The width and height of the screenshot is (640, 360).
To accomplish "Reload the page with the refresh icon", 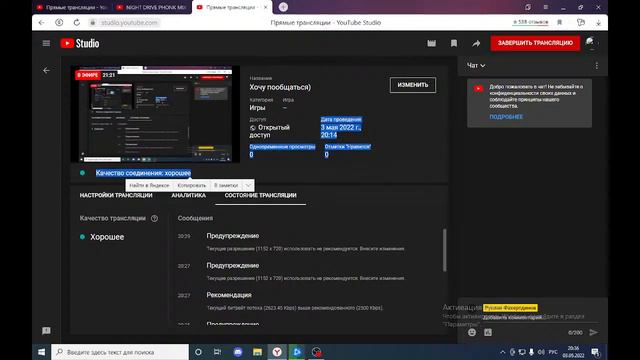I will (77, 22).
